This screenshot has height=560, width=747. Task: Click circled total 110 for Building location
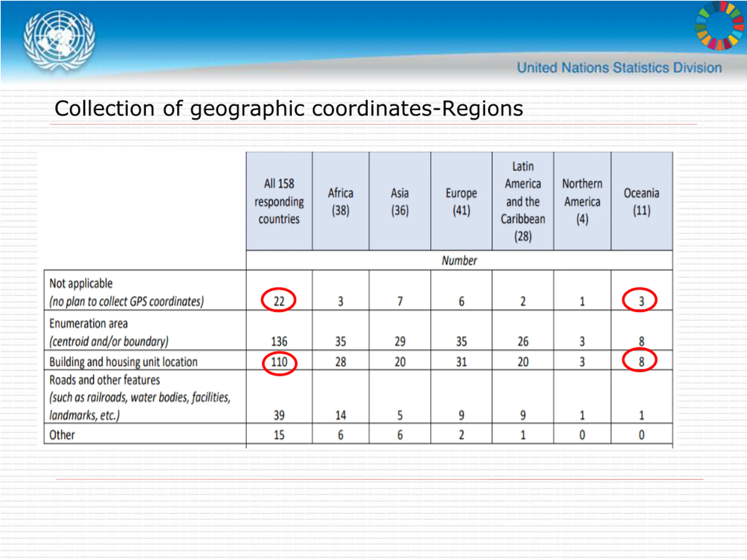[x=279, y=362]
